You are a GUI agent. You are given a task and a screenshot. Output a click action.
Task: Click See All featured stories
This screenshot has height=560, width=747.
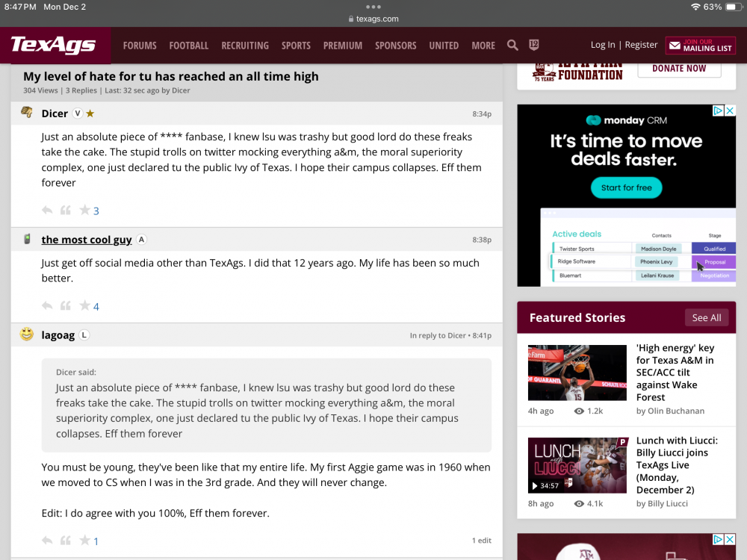pyautogui.click(x=706, y=317)
